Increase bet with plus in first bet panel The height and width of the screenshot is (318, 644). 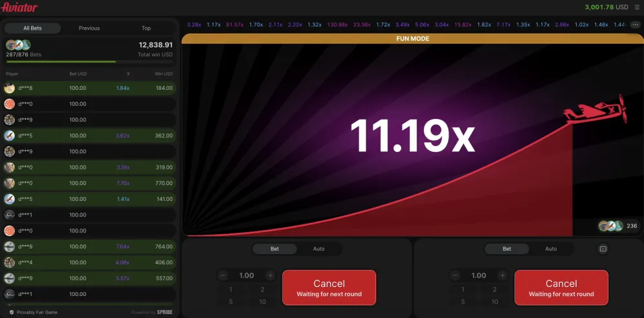271,275
